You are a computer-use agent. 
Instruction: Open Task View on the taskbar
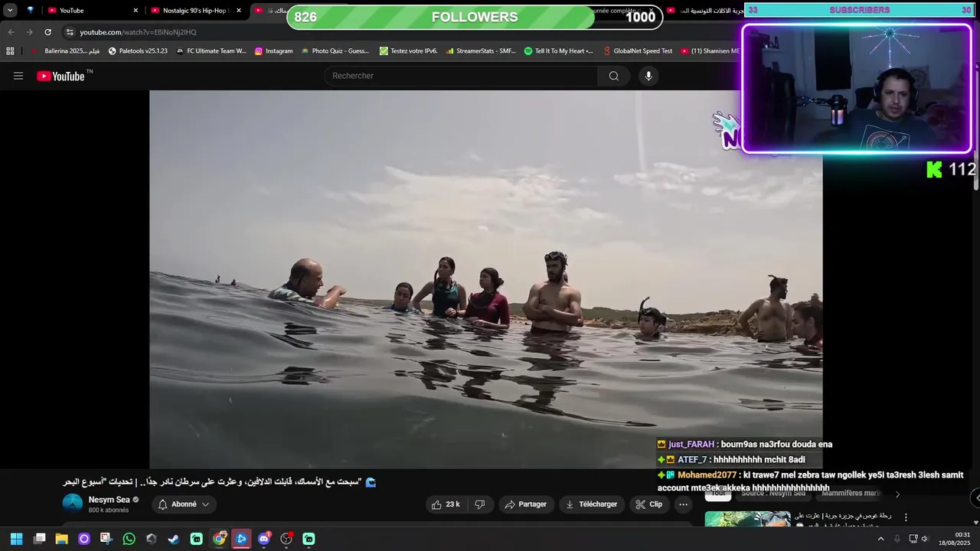coord(39,539)
